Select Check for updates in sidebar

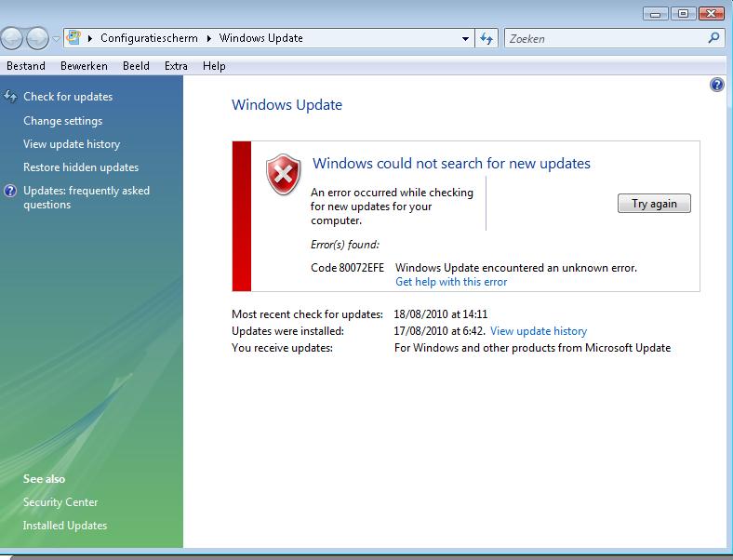tap(68, 97)
